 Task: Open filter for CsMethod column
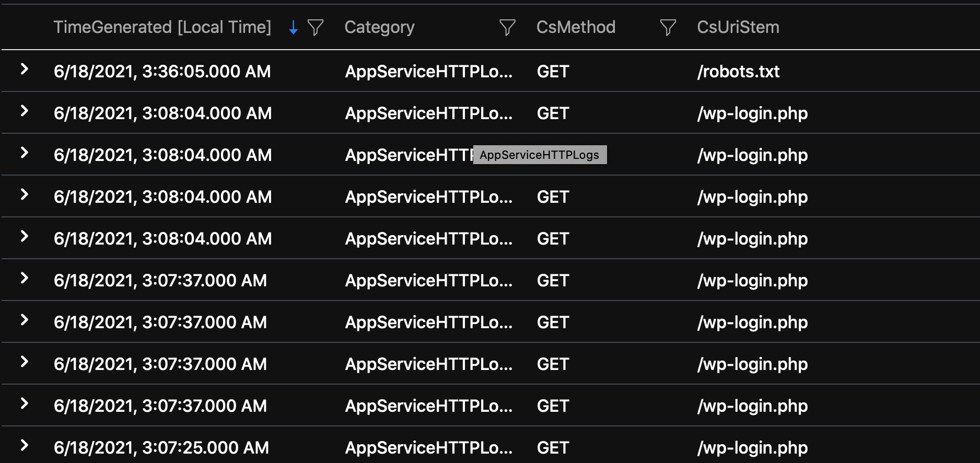pyautogui.click(x=668, y=27)
